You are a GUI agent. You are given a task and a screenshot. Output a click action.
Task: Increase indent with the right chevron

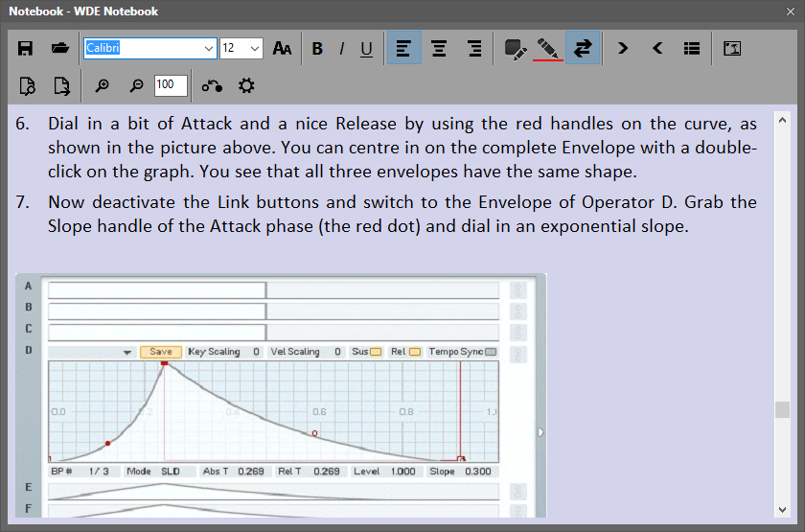coord(623,48)
